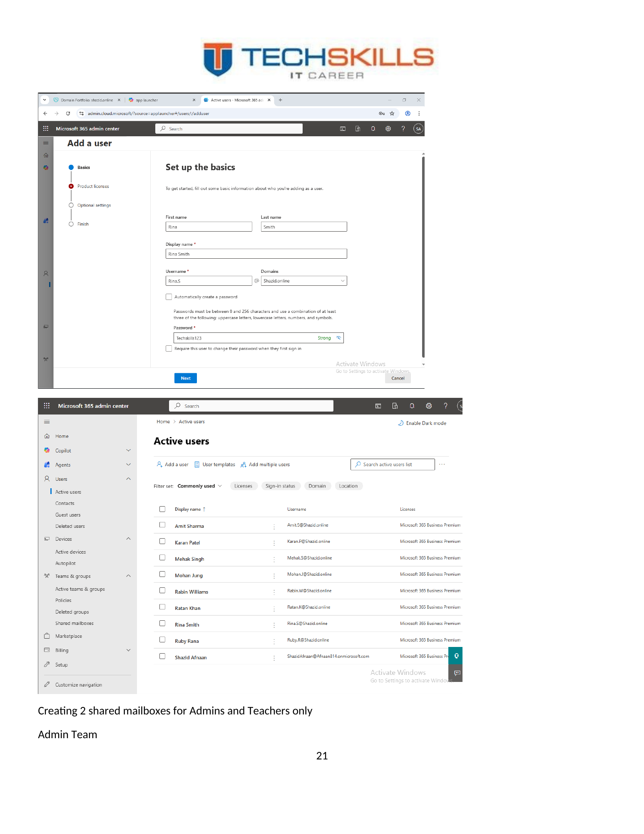Viewport: 644px width, 834px height.
Task: Open the ellipsis menu next to users search
Action: pyautogui.click(x=442, y=464)
